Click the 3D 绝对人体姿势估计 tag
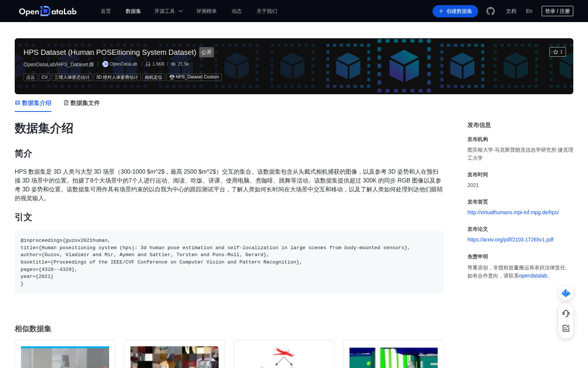This screenshot has height=368, width=588. 117,77
